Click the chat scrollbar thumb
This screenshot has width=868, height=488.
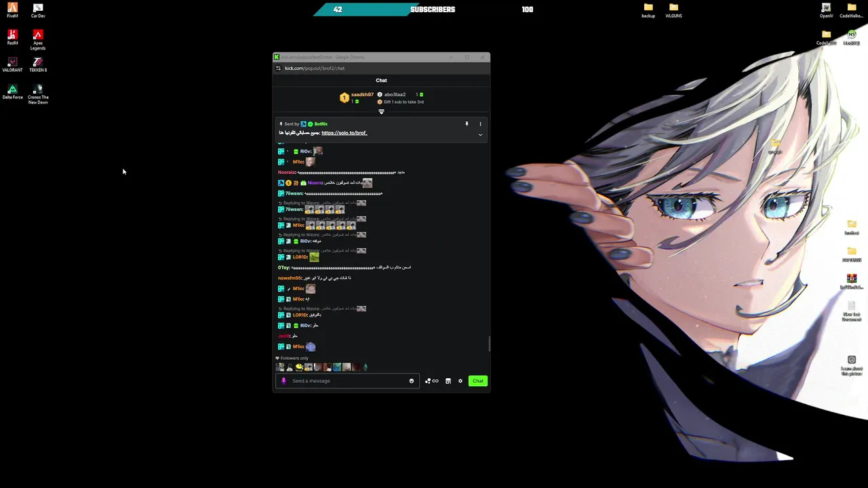pyautogui.click(x=488, y=344)
